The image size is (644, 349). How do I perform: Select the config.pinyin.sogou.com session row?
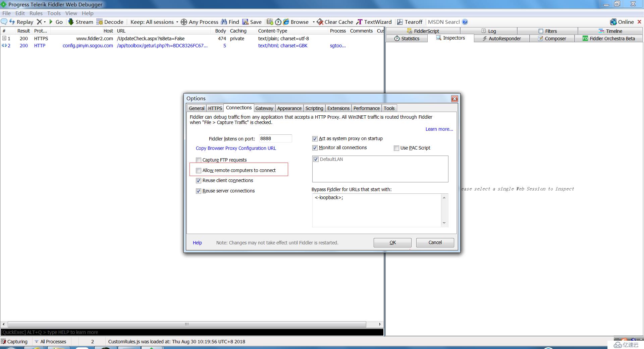pyautogui.click(x=192, y=46)
